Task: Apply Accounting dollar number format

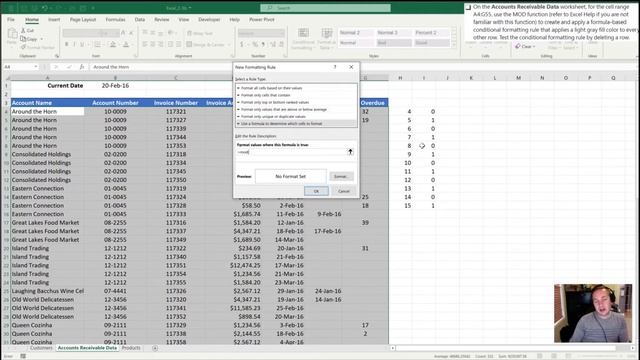Action: [241, 44]
